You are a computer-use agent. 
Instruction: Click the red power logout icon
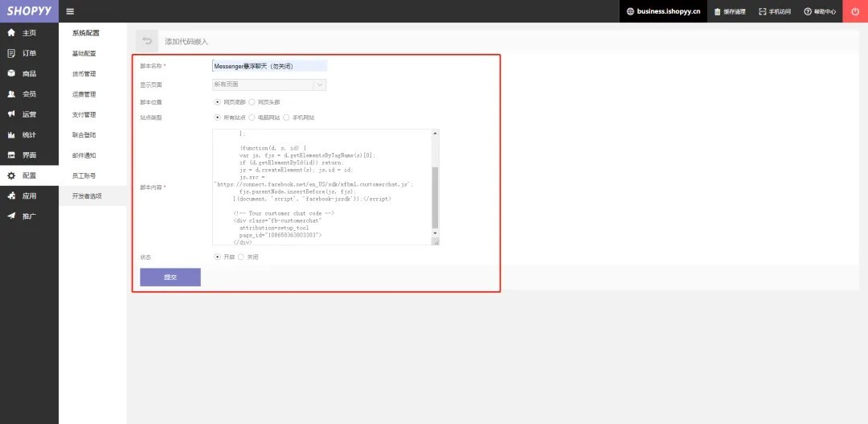coord(855,11)
